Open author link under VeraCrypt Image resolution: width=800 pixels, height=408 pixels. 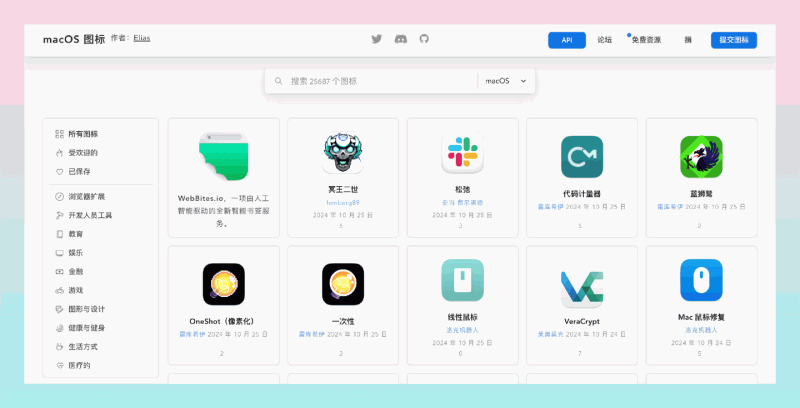coord(551,335)
